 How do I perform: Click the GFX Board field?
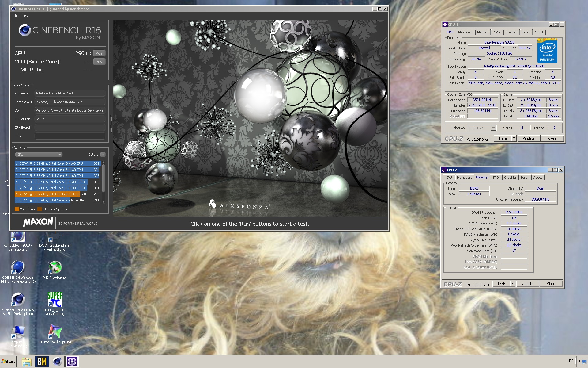pos(70,128)
